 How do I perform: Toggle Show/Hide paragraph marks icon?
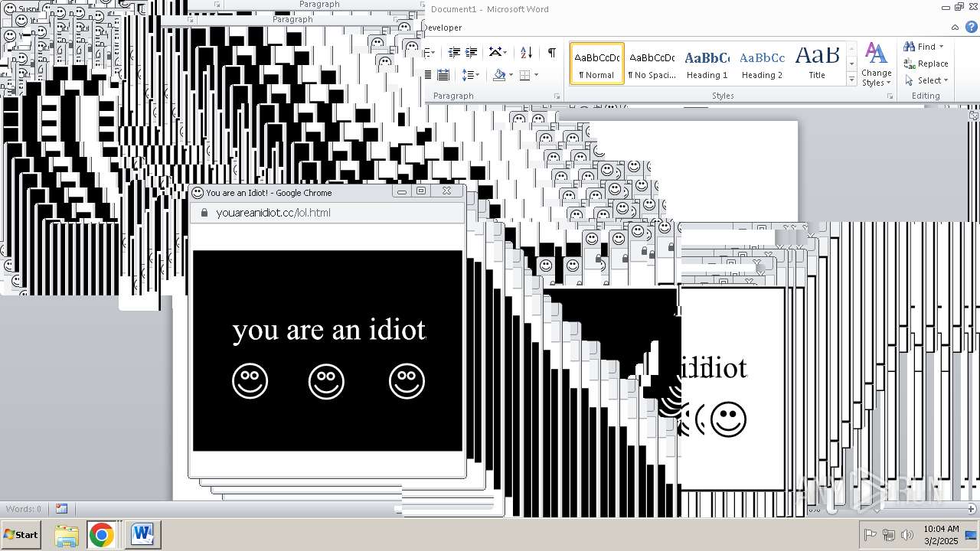tap(551, 52)
